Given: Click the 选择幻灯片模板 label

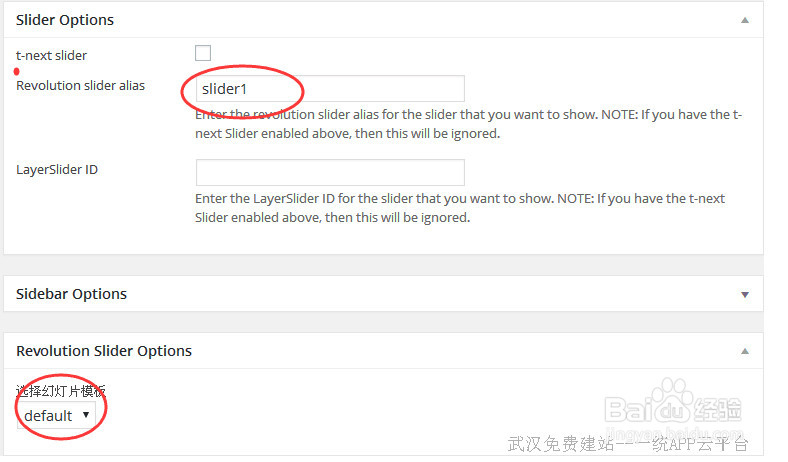Looking at the screenshot, I should [x=61, y=391].
